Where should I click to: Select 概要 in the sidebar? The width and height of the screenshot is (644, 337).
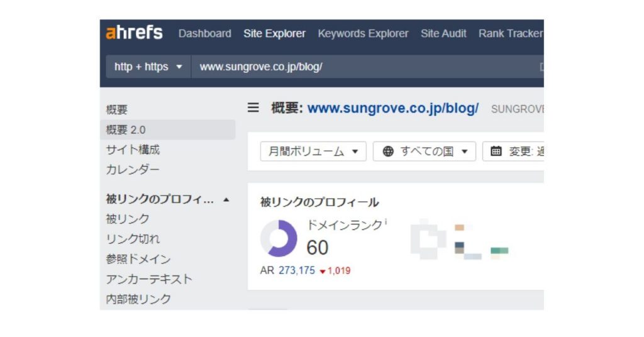(x=117, y=109)
